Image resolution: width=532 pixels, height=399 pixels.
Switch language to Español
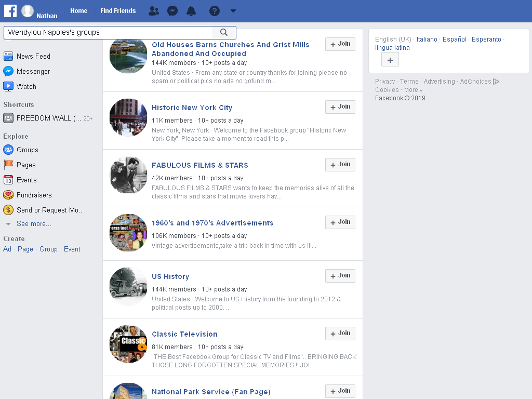(x=454, y=39)
